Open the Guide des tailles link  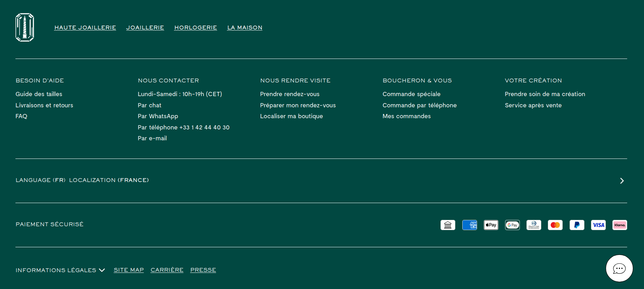coord(39,94)
